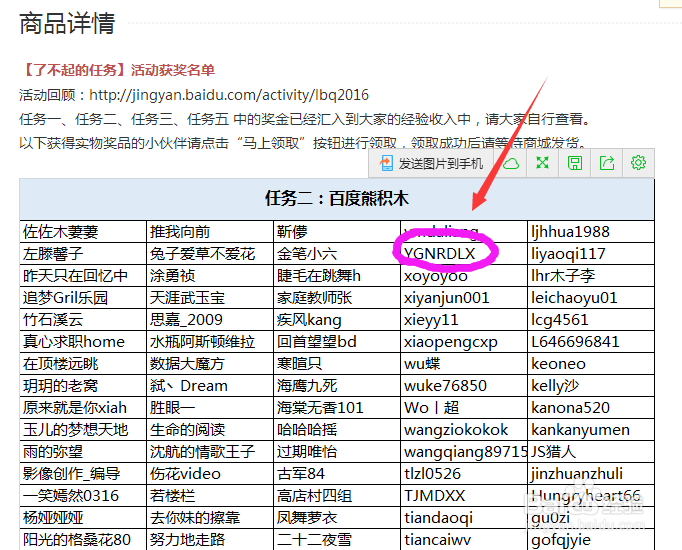The width and height of the screenshot is (682, 550).
Task: Select cell wuke76850
Action: 464,386
